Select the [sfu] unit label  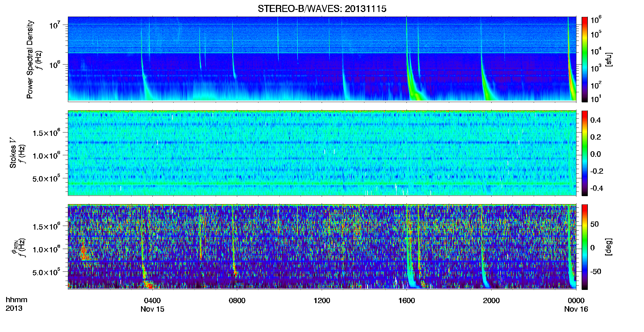click(608, 59)
